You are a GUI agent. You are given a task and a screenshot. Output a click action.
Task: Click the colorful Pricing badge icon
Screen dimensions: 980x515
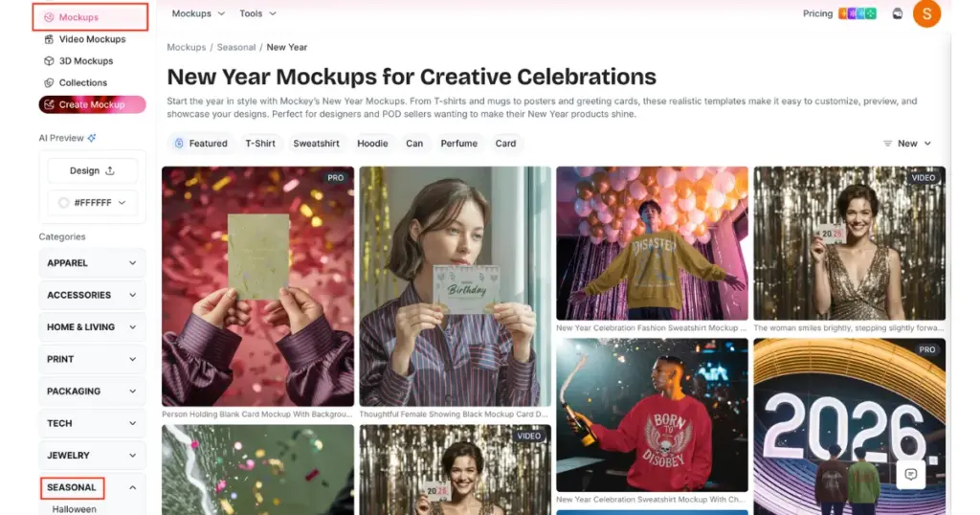(x=857, y=13)
